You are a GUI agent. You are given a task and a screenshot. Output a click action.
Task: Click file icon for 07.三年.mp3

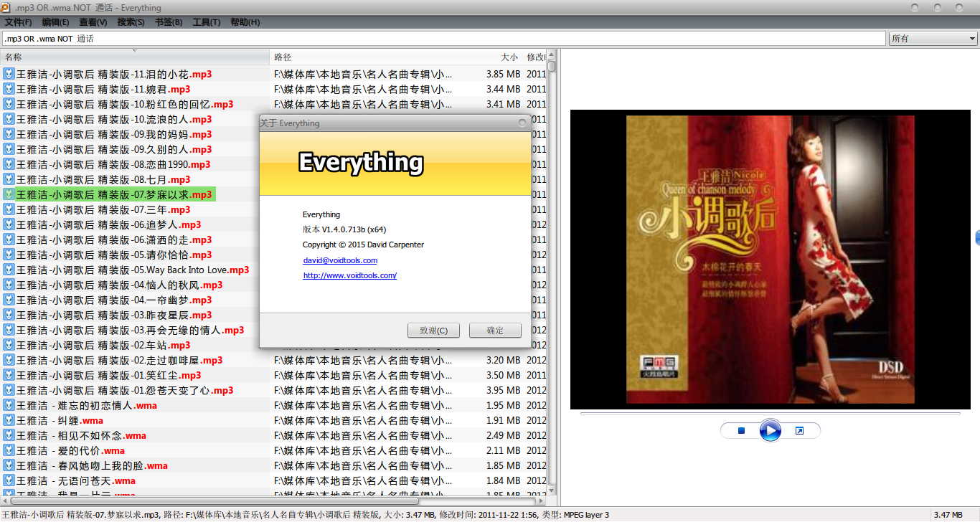pos(9,209)
